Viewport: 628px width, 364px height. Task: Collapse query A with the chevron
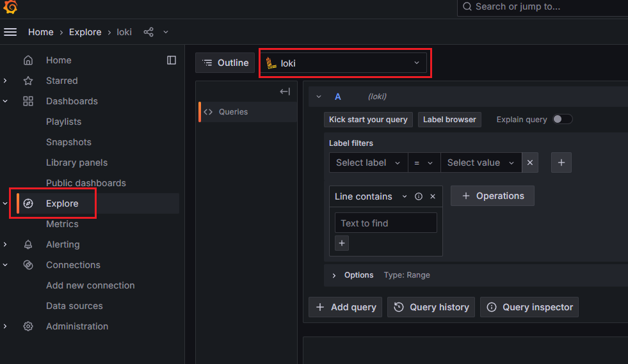[319, 97]
